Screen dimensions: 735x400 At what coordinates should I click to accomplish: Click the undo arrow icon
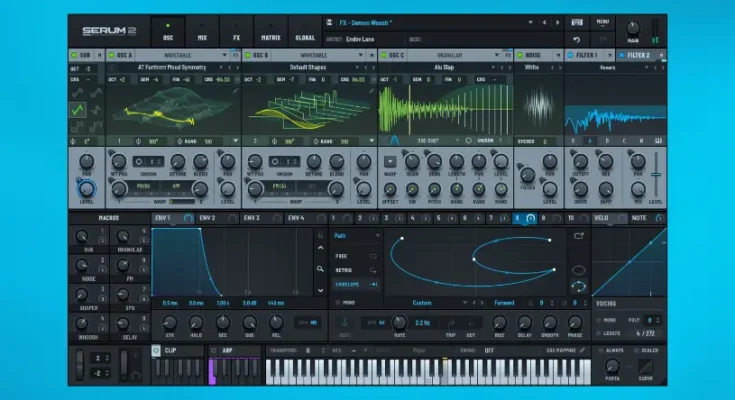577,40
